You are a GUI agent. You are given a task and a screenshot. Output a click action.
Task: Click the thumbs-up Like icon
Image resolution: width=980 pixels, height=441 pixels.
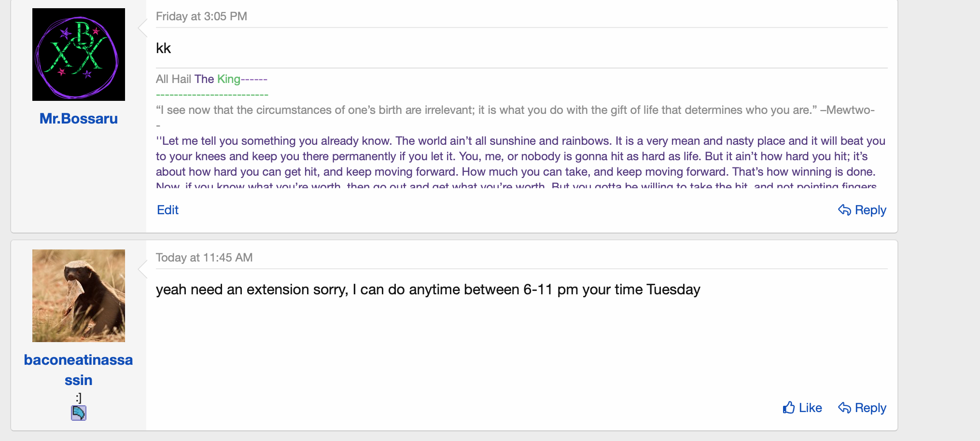[789, 408]
